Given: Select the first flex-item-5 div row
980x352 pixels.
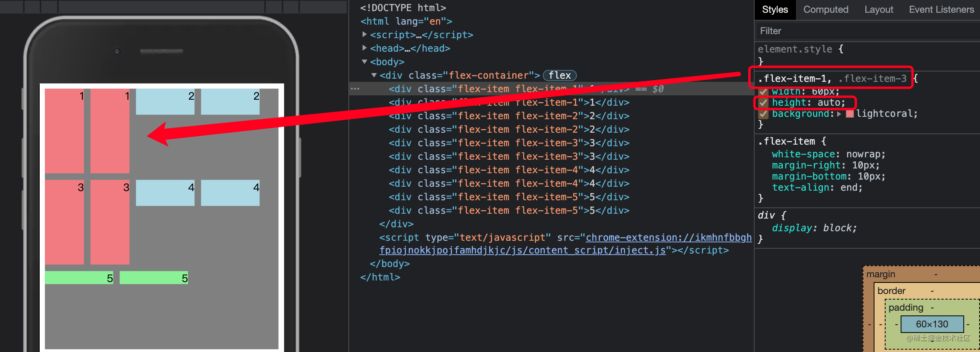Looking at the screenshot, I should [509, 197].
